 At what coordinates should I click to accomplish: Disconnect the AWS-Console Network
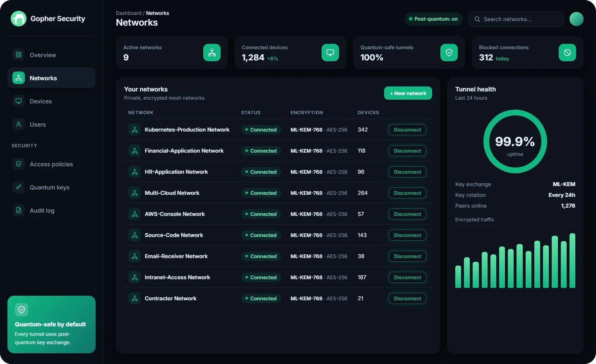(407, 214)
